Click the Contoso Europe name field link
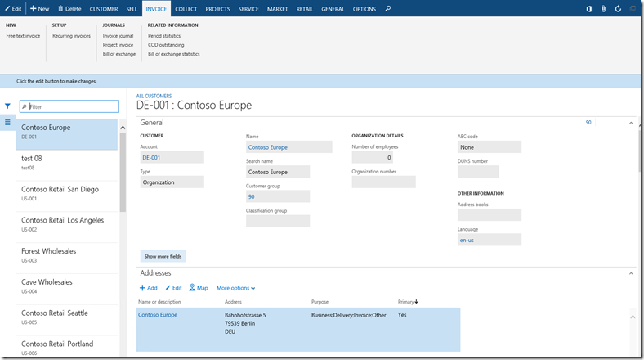This screenshot has height=360, width=644. tap(268, 147)
